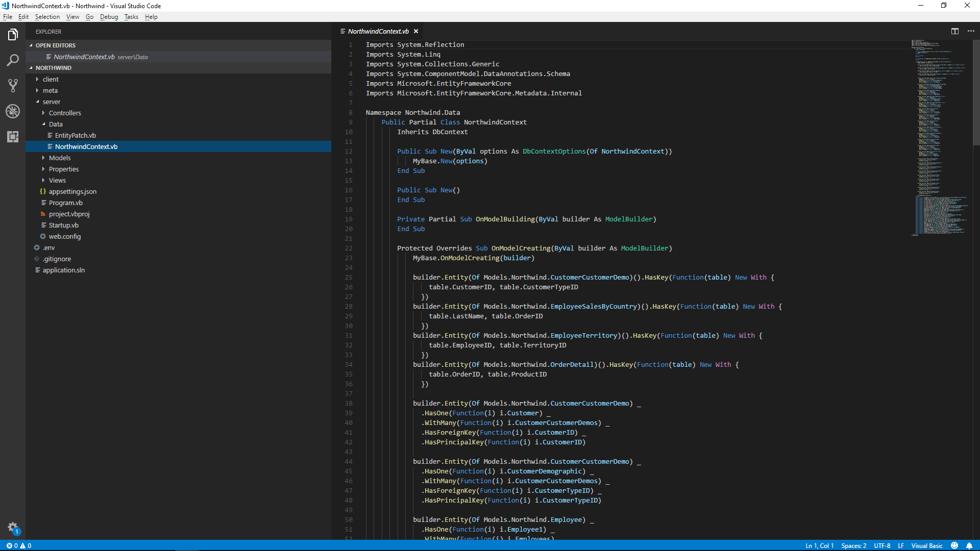Change indentation via Spaces: 2
Viewport: 980px width, 551px height.
pyautogui.click(x=854, y=545)
